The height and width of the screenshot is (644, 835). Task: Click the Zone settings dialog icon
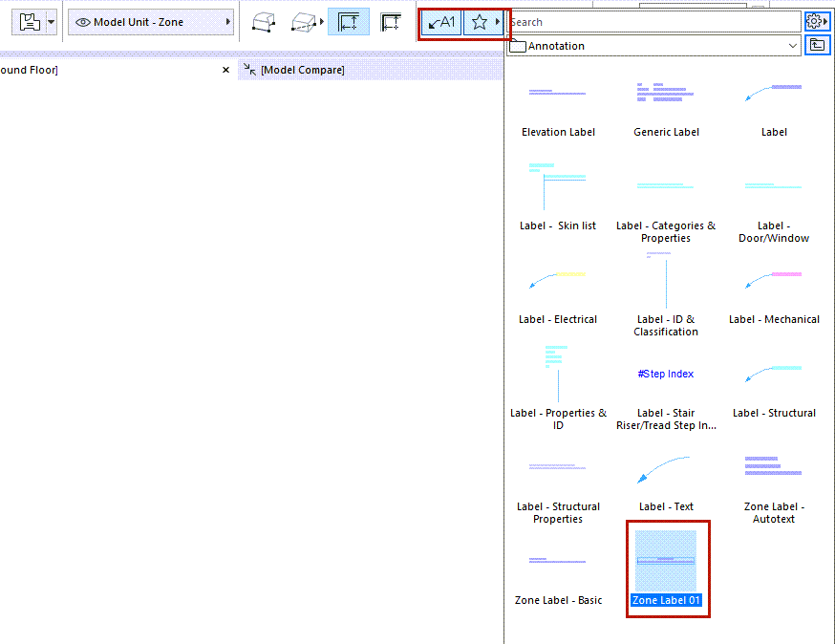30,22
